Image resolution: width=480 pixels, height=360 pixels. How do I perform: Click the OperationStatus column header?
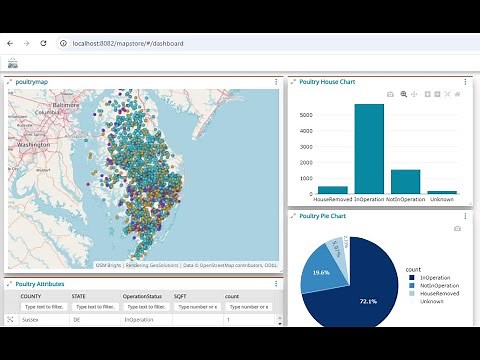(142, 296)
